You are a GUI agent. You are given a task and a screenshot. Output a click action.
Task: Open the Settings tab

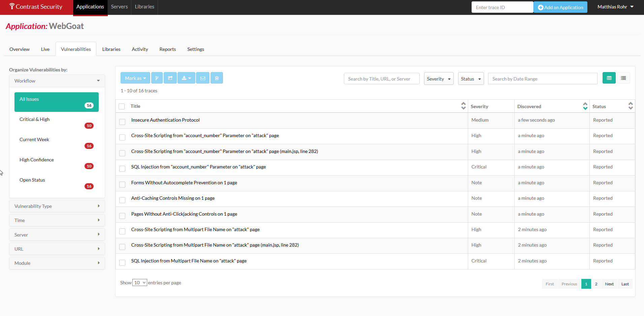click(196, 49)
